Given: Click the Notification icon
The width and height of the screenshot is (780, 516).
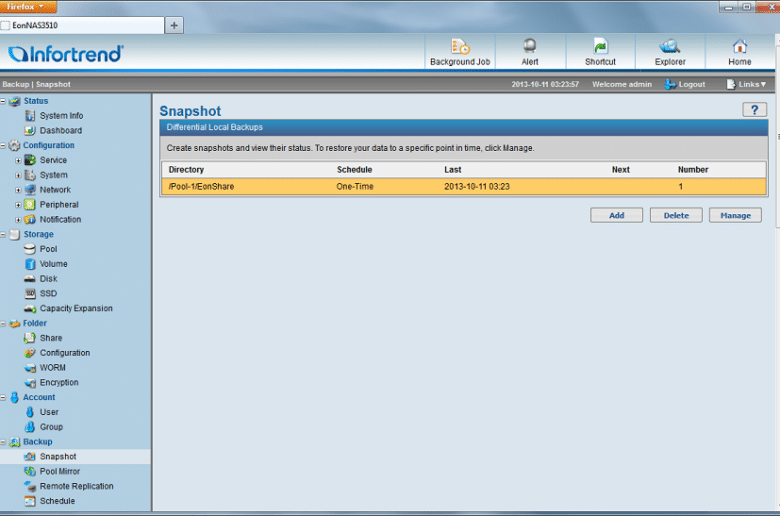Looking at the screenshot, I should pos(30,219).
